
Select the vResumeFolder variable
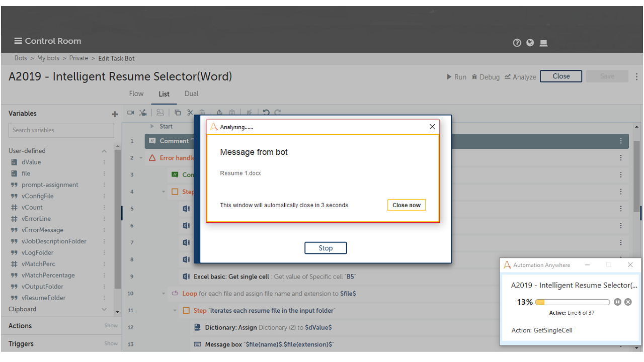44,298
